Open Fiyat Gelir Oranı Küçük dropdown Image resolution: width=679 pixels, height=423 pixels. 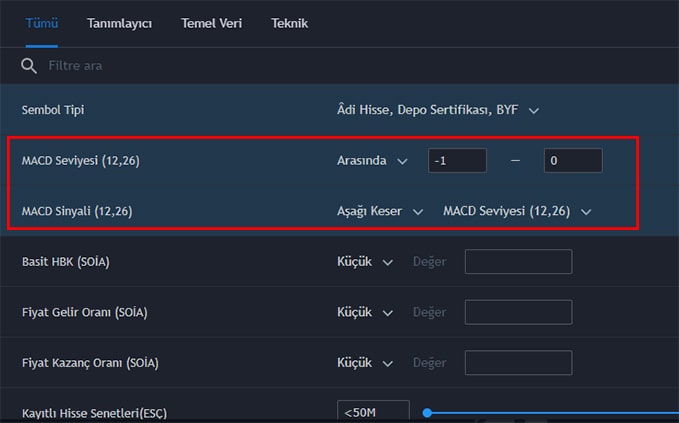(x=366, y=312)
